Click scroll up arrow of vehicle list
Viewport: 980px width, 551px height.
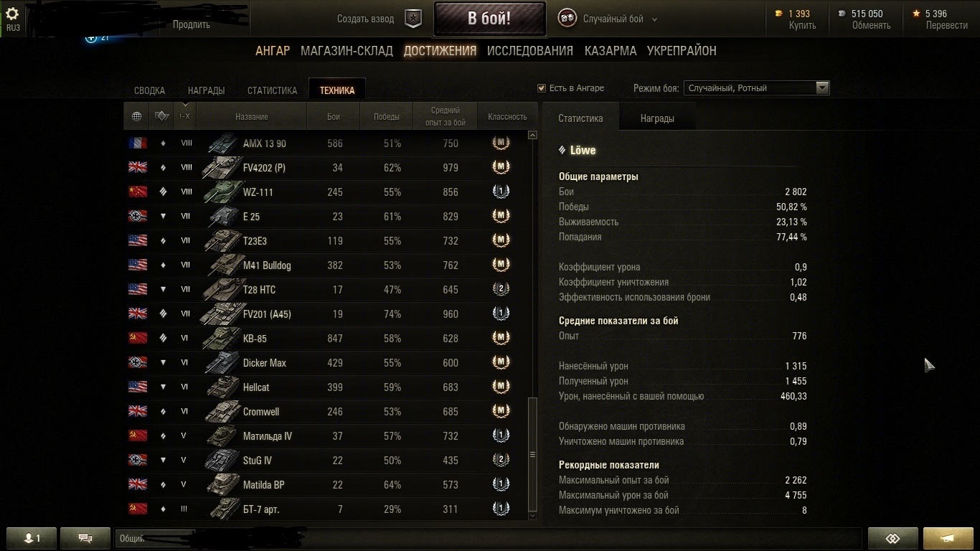532,135
